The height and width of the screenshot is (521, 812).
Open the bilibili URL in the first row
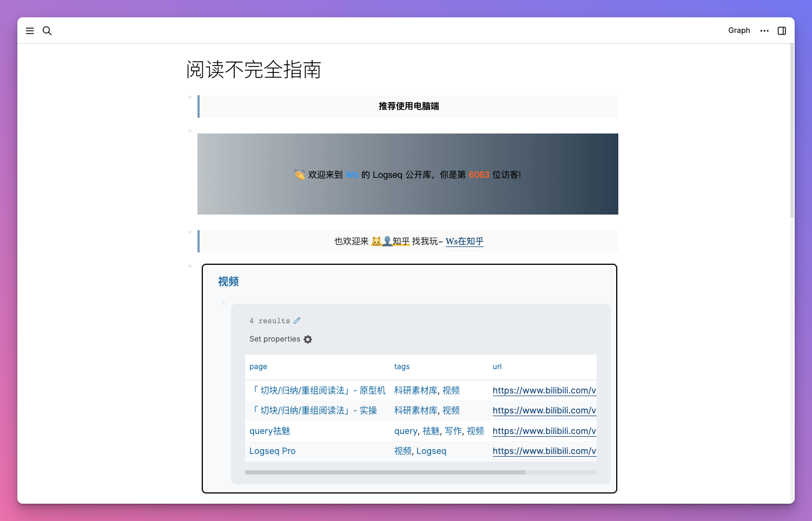544,390
